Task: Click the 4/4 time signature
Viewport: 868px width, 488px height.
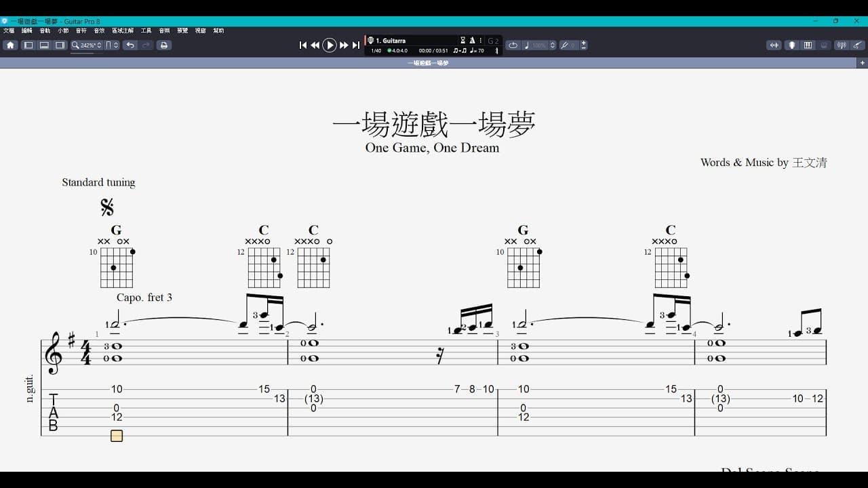Action: pos(86,352)
